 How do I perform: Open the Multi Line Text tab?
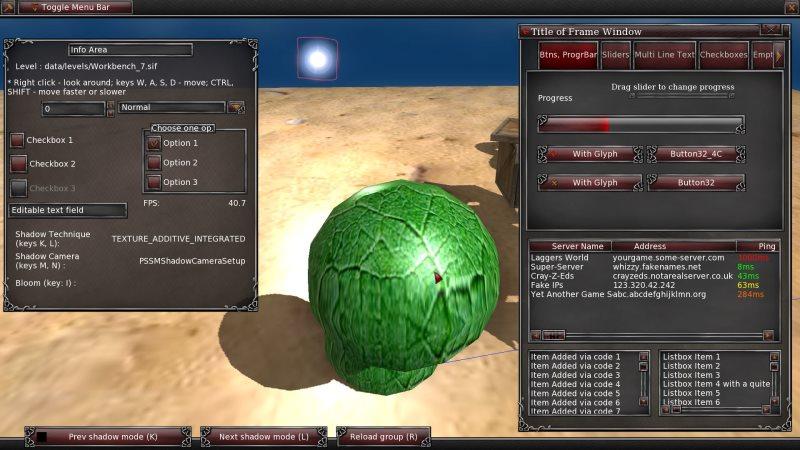coord(663,53)
